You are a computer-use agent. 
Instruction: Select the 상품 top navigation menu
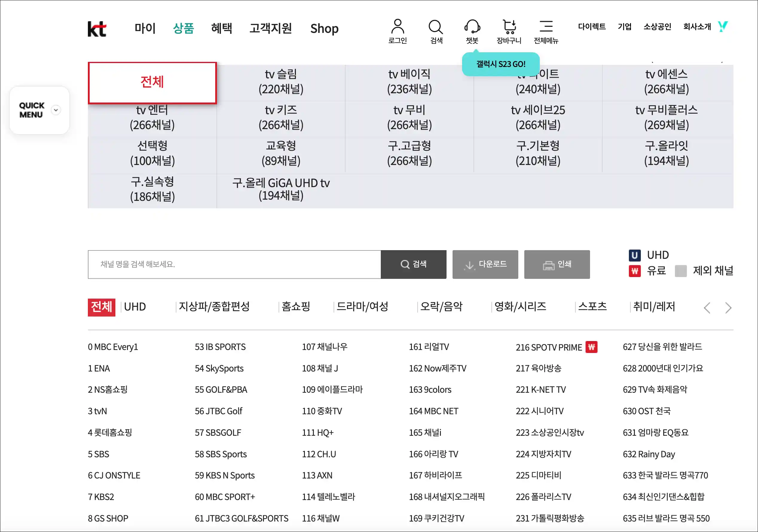click(183, 28)
